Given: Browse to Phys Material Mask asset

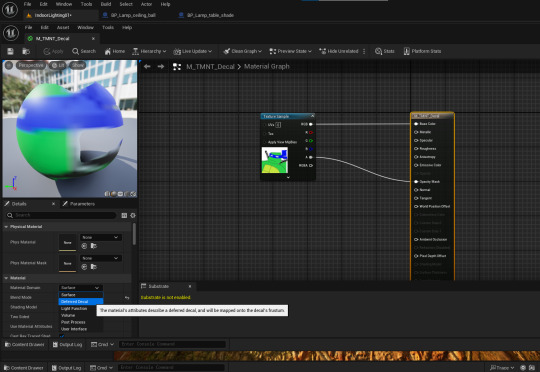Looking at the screenshot, I should tap(94, 267).
